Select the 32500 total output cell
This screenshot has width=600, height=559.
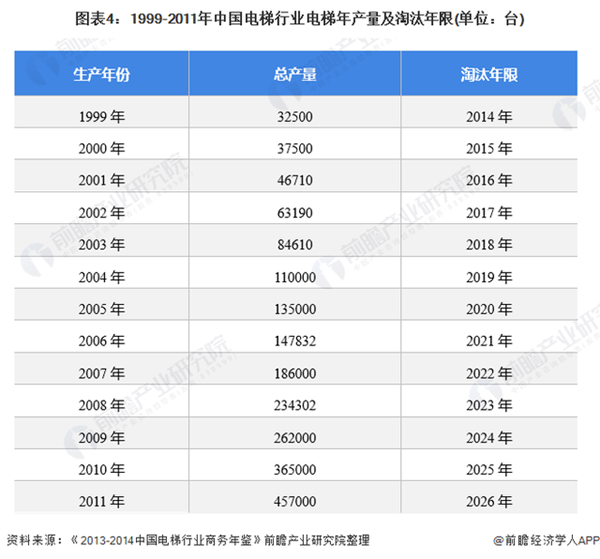click(294, 116)
